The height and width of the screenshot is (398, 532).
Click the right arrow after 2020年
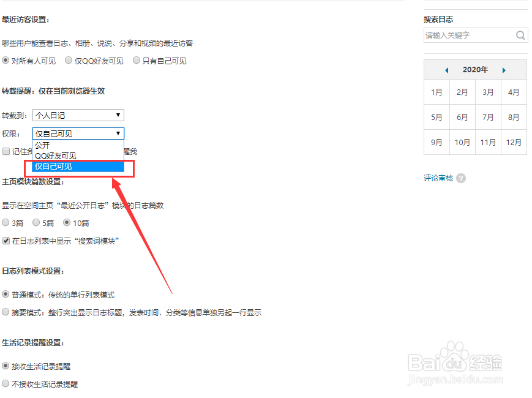pos(504,70)
